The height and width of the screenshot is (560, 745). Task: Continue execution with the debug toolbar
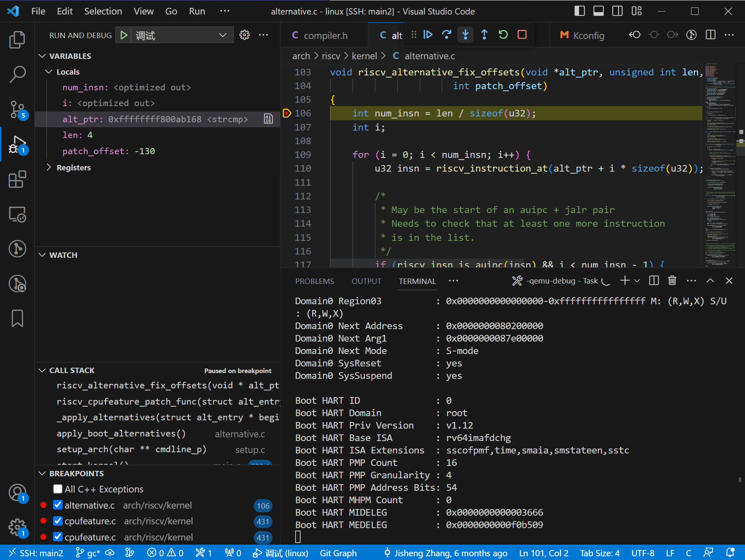(428, 35)
